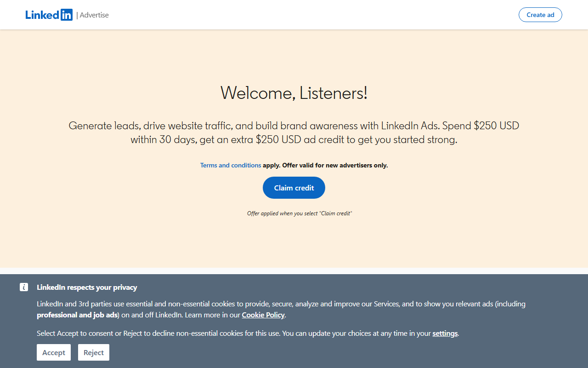Click the 'Select Accept to consent' sentence
This screenshot has width=588, height=368.
(248, 333)
